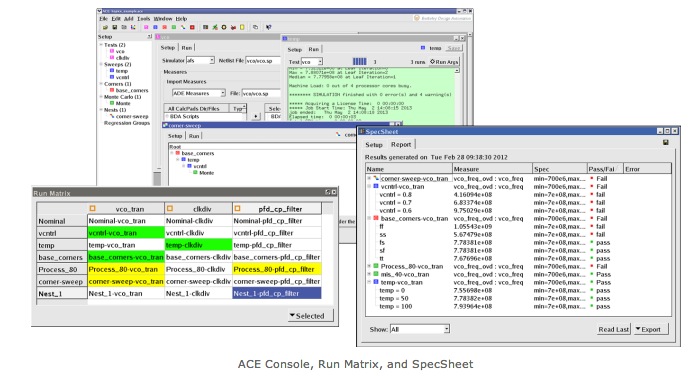Click the right arrow button beside BDA Scripts
The image size is (700, 377).
(x=256, y=117)
